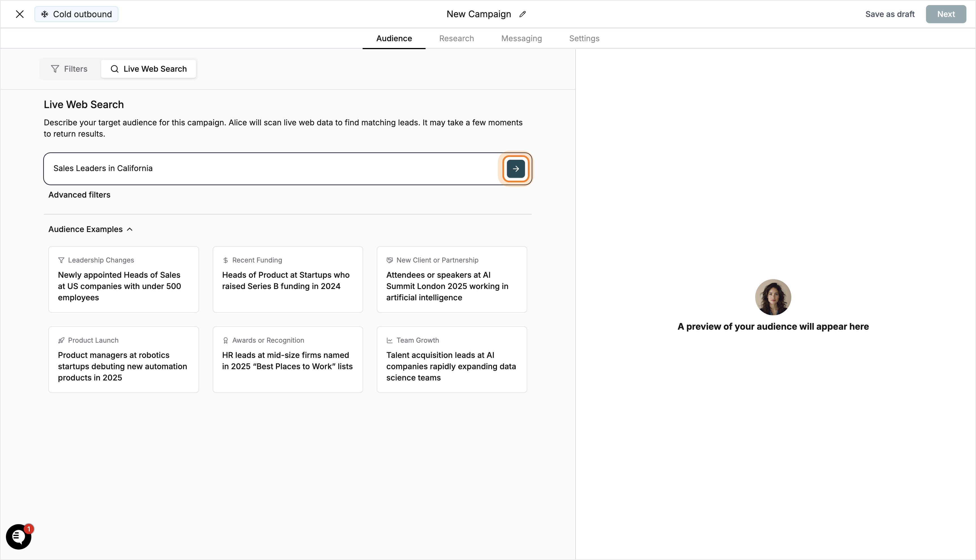Click the dollar icon on Recent Funding card
Viewport: 976px width, 560px height.
[225, 260]
